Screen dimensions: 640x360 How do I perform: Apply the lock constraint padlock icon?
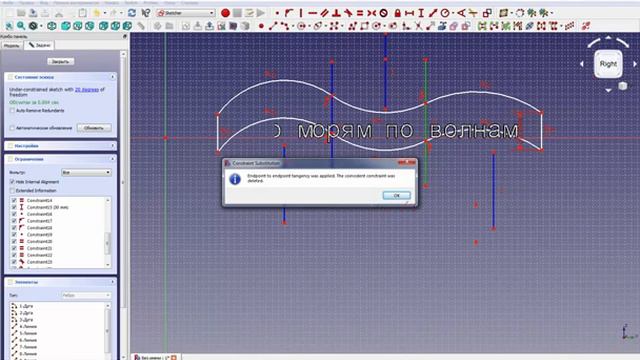(397, 13)
